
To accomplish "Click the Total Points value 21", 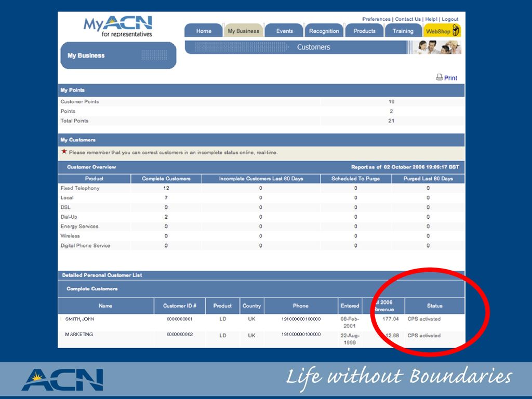I will click(391, 121).
